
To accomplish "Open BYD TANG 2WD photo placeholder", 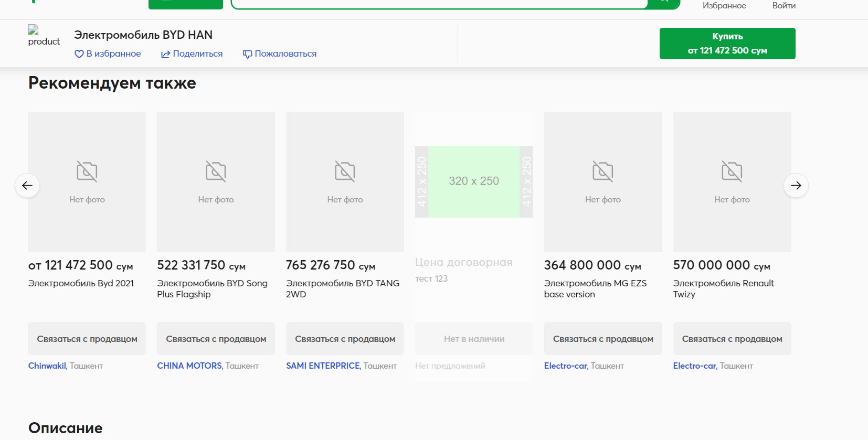I will [345, 181].
